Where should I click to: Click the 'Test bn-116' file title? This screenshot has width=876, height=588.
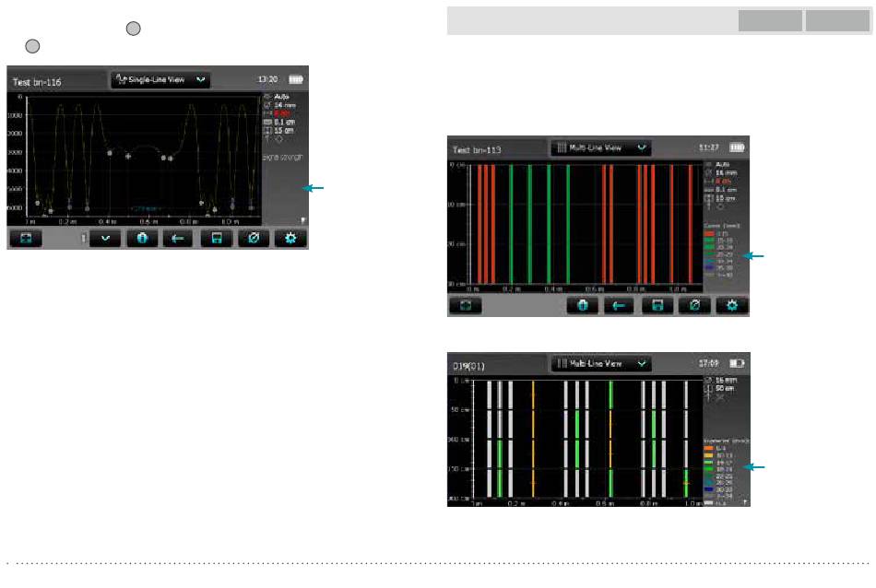pos(37,82)
